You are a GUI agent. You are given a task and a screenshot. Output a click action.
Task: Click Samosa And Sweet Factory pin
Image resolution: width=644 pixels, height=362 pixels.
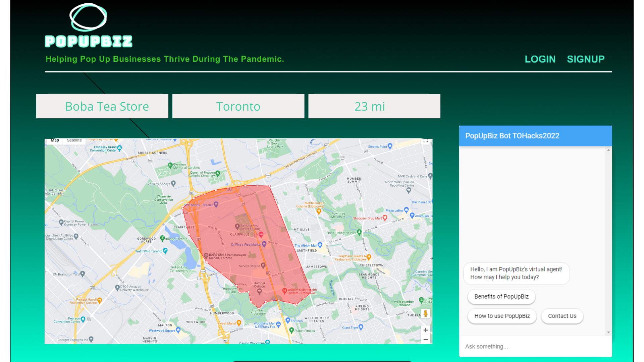pos(237,226)
